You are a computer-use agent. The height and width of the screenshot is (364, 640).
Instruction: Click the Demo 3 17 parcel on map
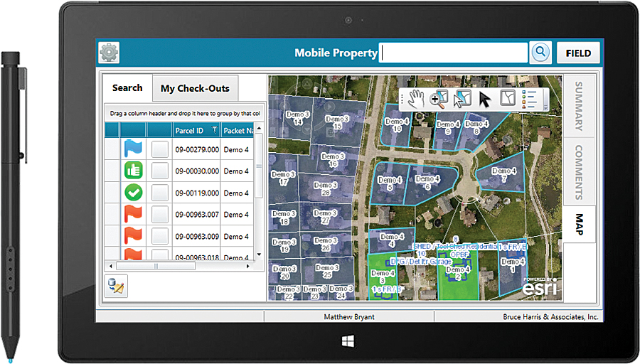click(x=283, y=178)
